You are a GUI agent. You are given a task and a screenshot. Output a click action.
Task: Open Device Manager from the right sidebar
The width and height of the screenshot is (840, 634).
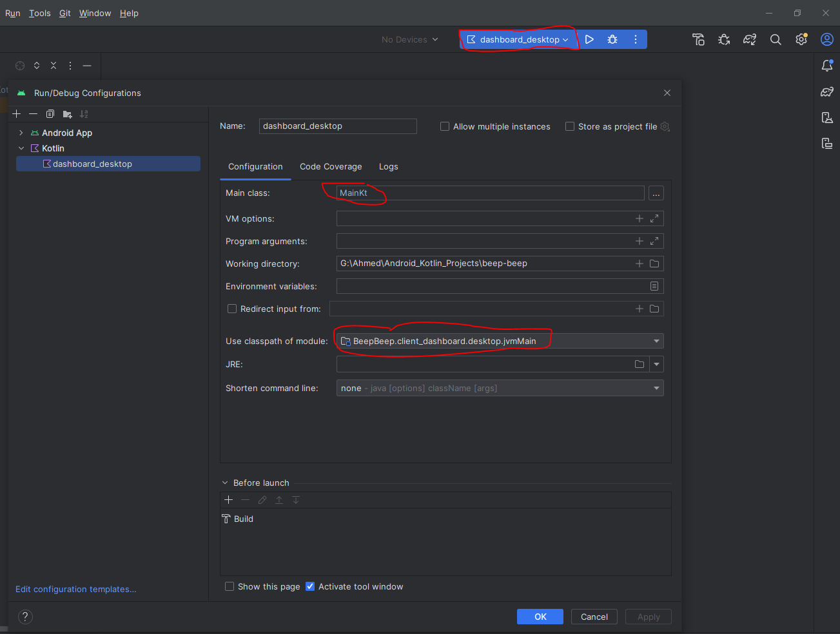point(827,118)
